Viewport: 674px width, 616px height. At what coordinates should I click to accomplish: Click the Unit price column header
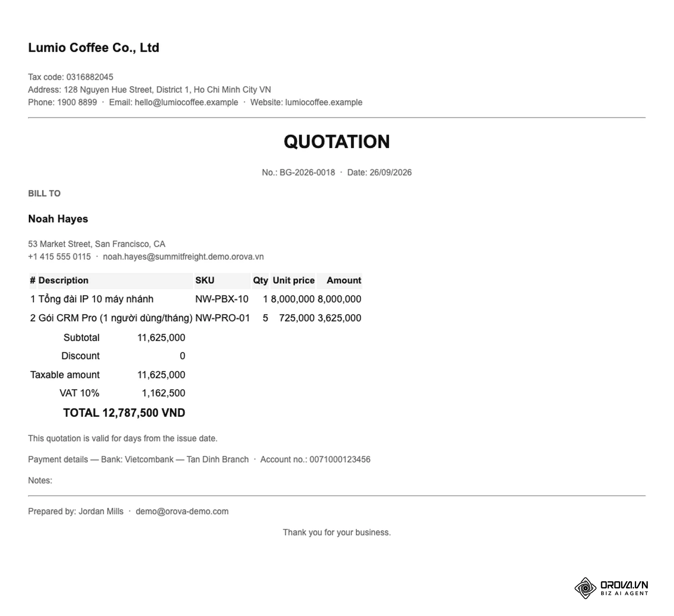pos(294,280)
